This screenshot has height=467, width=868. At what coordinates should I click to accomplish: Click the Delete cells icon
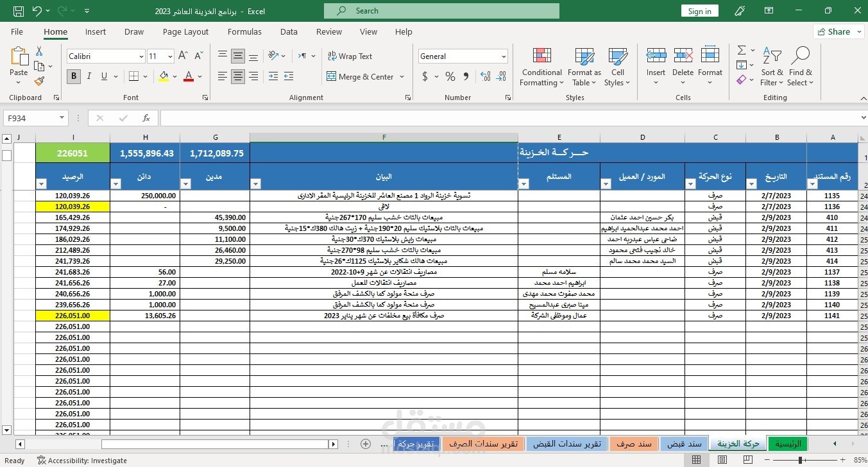pyautogui.click(x=683, y=56)
